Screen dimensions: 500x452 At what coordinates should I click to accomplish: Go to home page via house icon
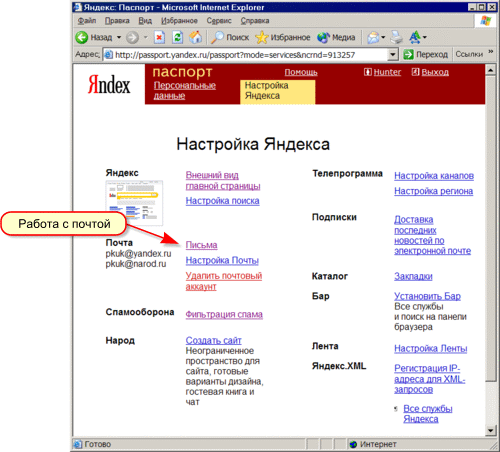click(196, 37)
